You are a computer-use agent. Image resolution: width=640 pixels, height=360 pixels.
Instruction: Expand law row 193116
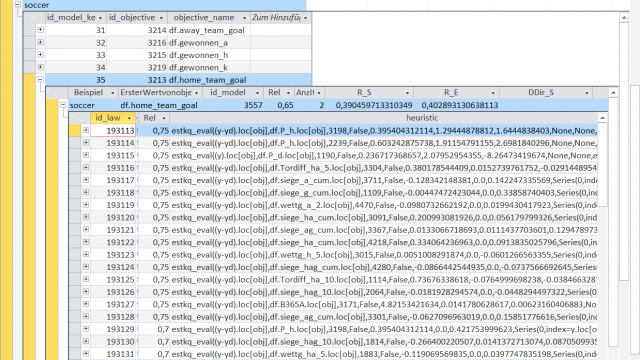click(86, 167)
